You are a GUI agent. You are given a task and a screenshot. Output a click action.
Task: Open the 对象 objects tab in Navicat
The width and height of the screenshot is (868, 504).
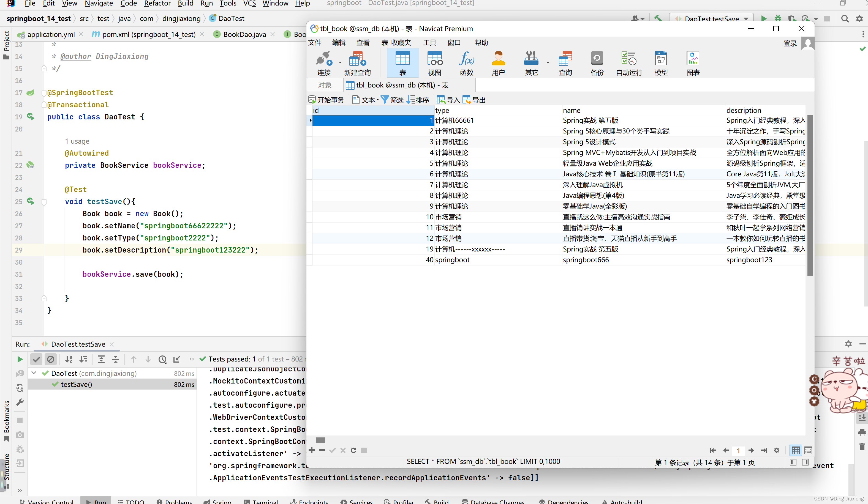325,85
